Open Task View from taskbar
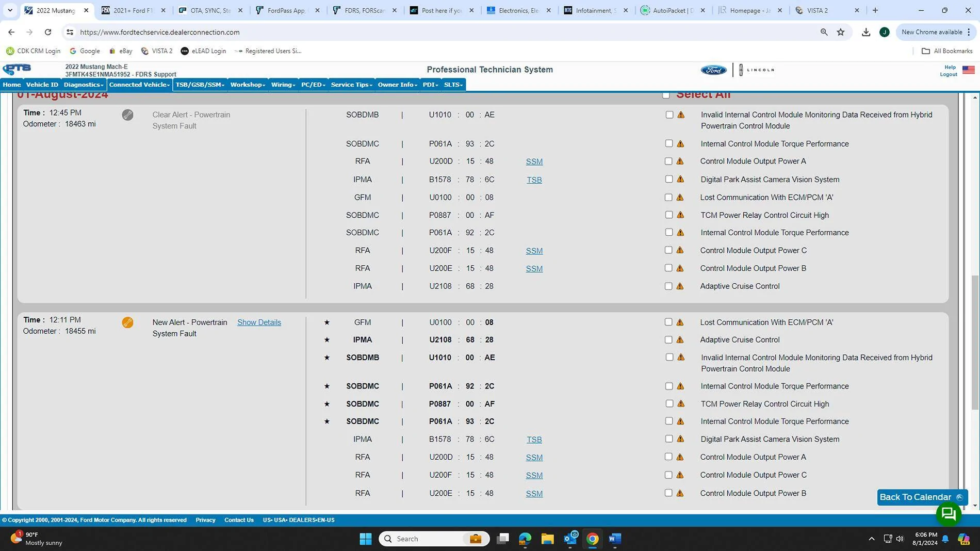Viewport: 980px width, 551px height. coord(502,539)
